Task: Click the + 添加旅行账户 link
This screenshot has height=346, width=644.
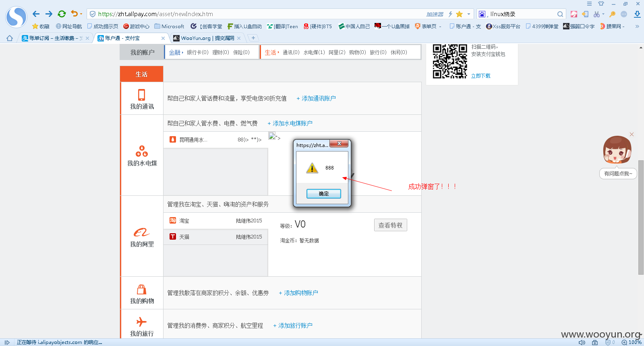Action: 293,325
